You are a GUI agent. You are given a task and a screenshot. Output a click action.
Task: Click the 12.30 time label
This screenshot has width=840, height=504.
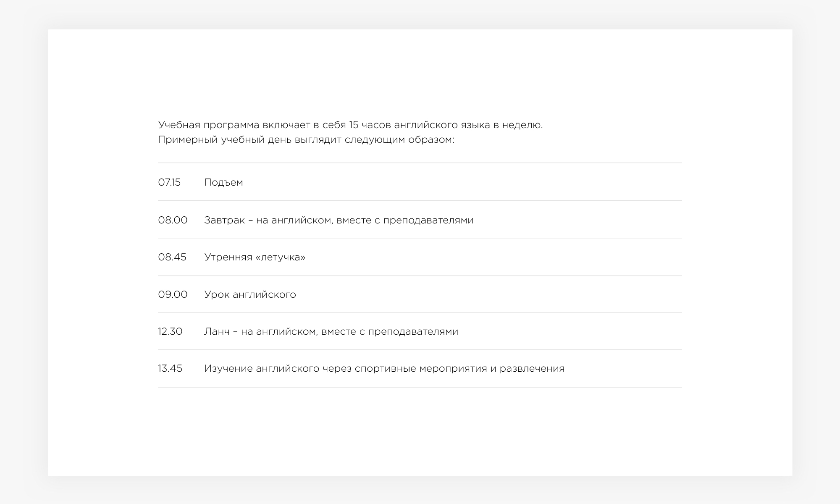tap(170, 331)
